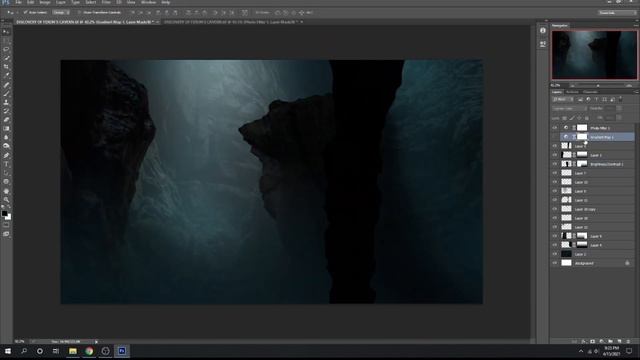The width and height of the screenshot is (640, 360).
Task: Open the Navigator panel options menu
Action: (x=636, y=25)
